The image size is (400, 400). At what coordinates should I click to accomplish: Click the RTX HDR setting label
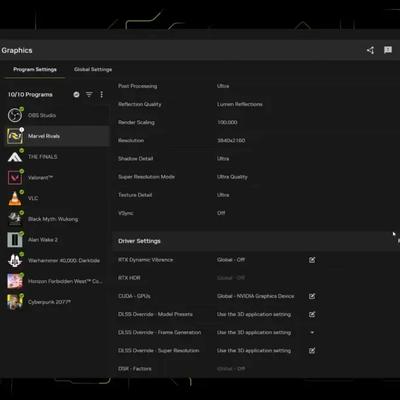pos(129,278)
